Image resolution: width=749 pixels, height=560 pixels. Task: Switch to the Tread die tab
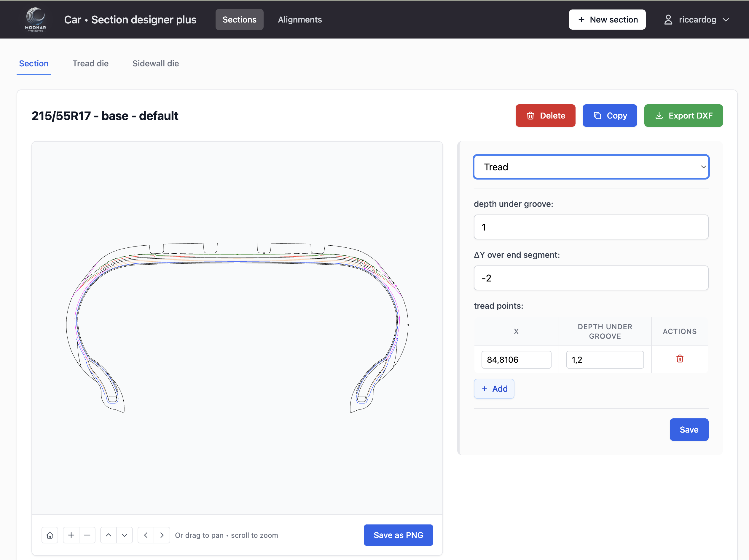(90, 63)
